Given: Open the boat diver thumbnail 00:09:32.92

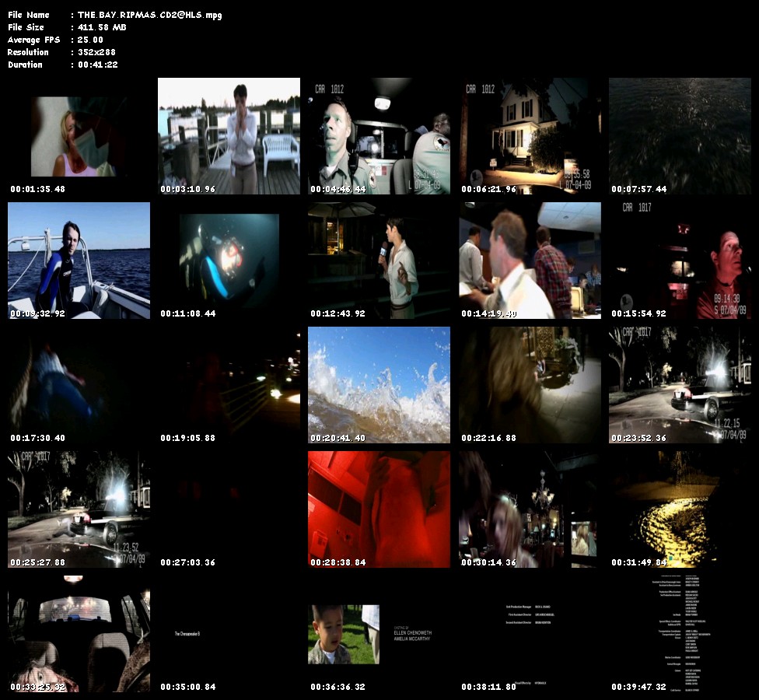Looking at the screenshot, I should [79, 261].
